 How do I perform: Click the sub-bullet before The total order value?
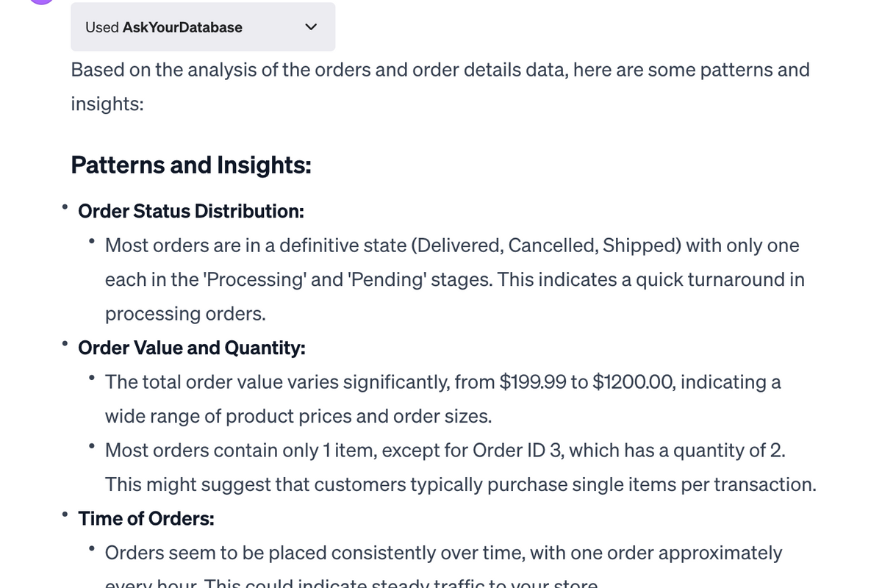92,378
